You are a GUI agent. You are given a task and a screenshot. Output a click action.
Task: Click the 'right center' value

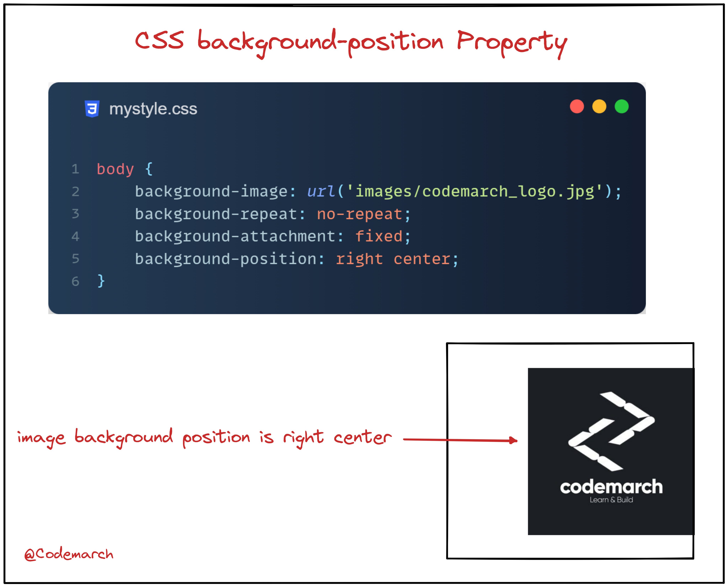pos(393,259)
